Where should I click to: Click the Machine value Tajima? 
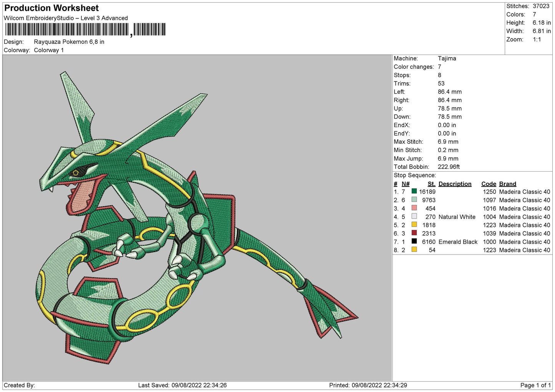447,58
